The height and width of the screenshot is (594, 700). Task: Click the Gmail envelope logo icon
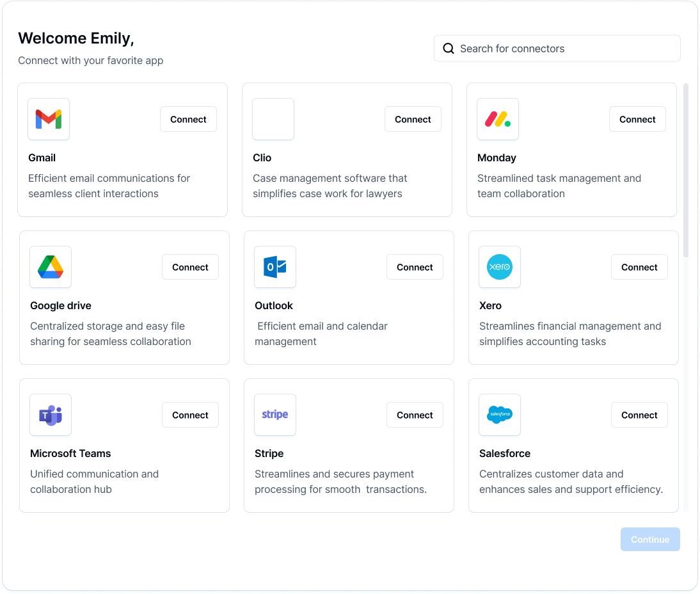[x=49, y=119]
